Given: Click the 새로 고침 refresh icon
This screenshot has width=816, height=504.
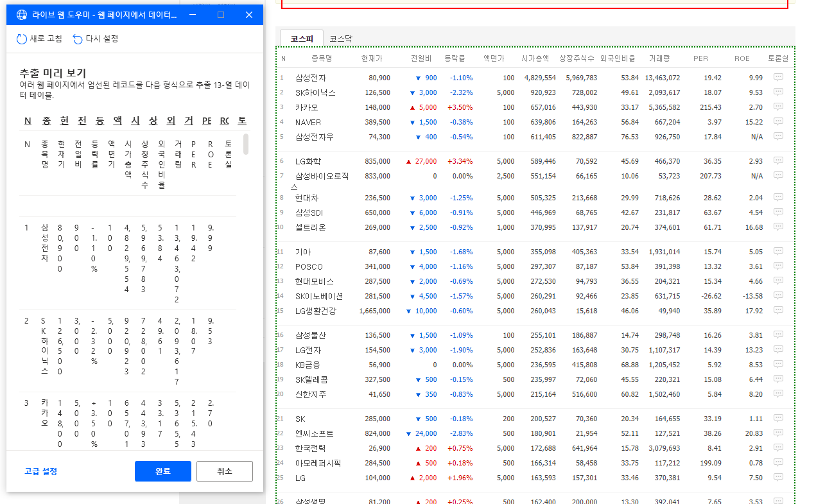Looking at the screenshot, I should pos(22,39).
